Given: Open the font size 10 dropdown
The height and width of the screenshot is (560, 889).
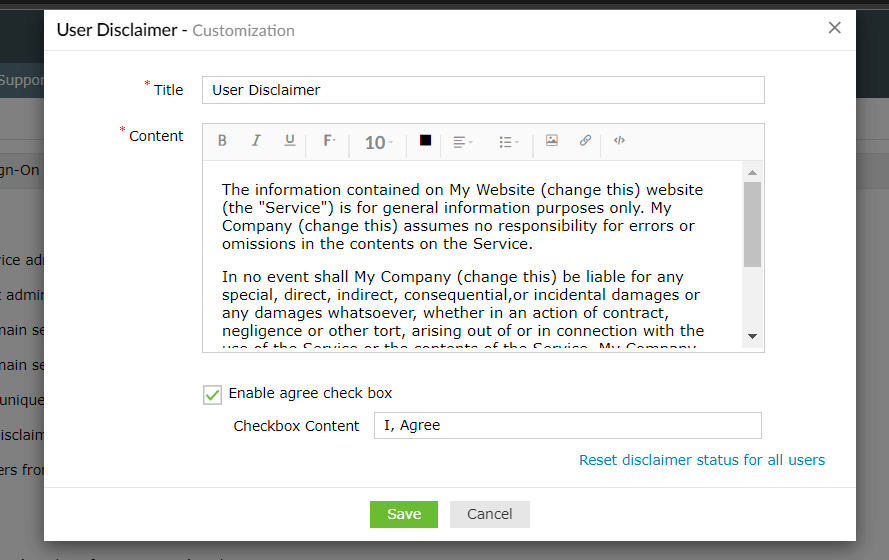Looking at the screenshot, I should pos(378,143).
